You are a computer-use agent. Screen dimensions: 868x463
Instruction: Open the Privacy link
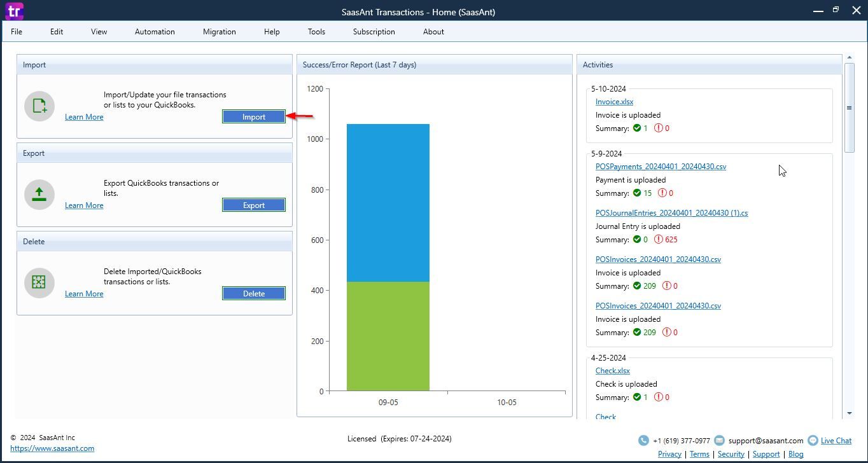coord(669,454)
